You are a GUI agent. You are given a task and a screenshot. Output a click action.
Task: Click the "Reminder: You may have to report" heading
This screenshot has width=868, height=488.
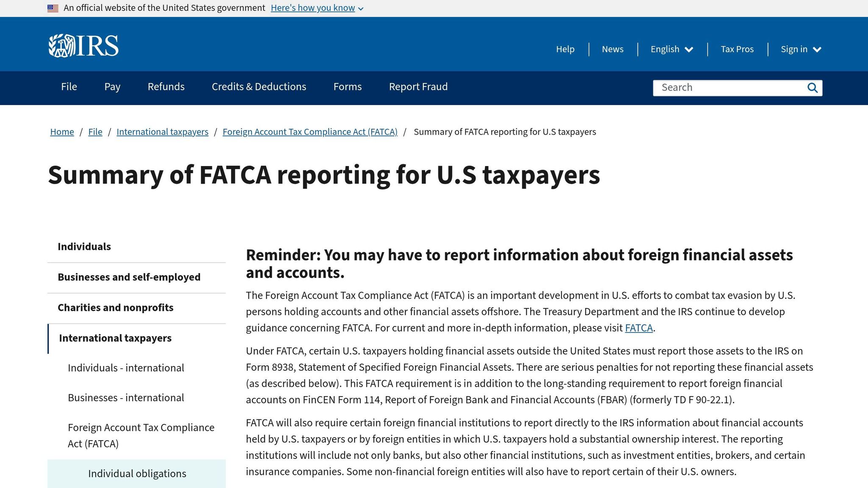point(519,264)
